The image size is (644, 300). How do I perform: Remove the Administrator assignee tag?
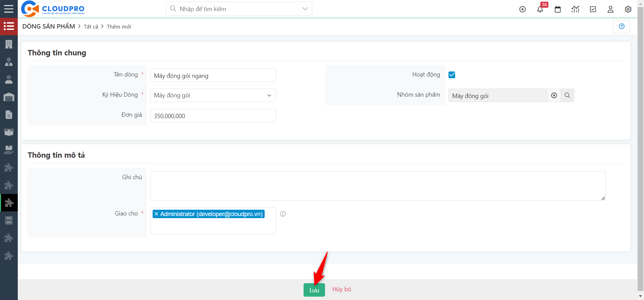(156, 214)
